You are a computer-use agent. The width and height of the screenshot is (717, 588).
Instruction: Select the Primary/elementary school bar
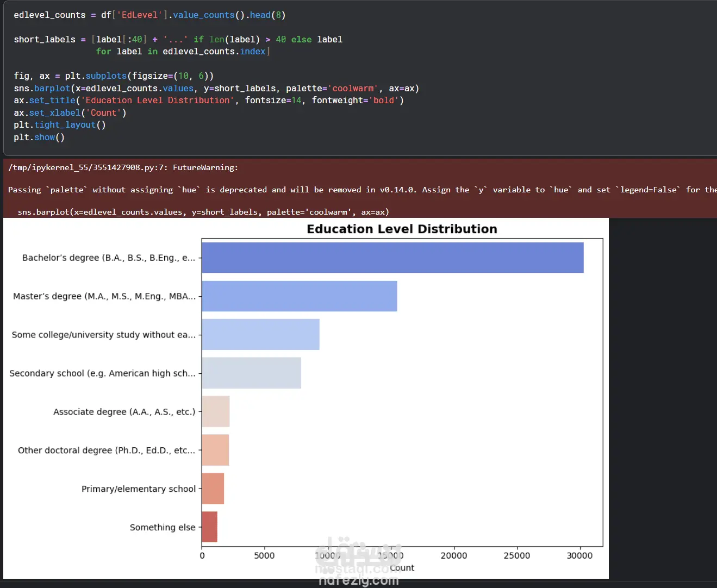(x=213, y=489)
